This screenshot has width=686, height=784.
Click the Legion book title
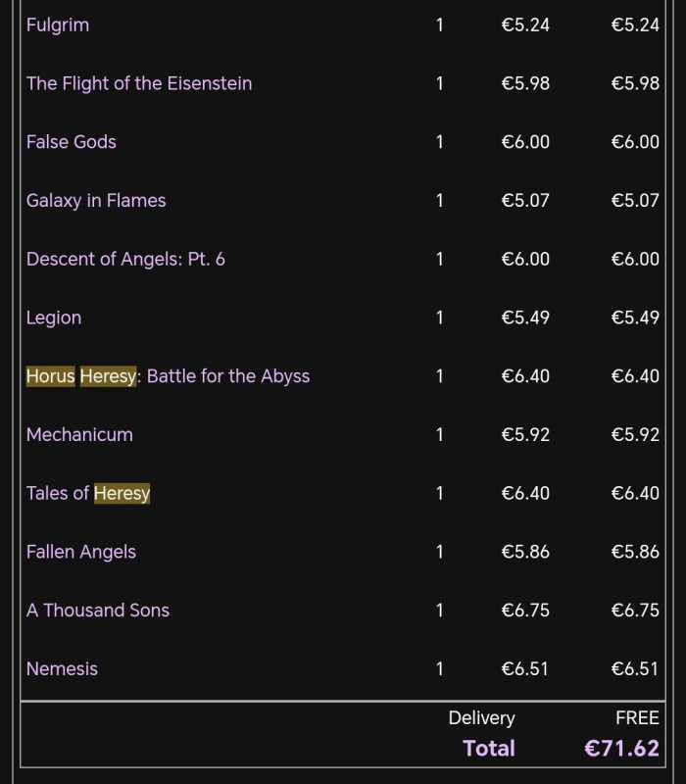54,318
